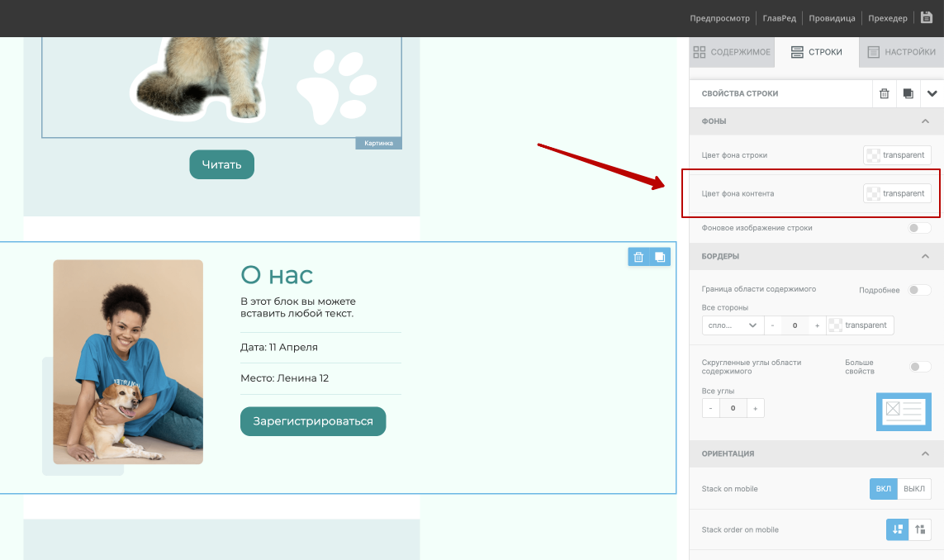The width and height of the screenshot is (944, 560).
Task: Open the Настройки tab
Action: 901,52
